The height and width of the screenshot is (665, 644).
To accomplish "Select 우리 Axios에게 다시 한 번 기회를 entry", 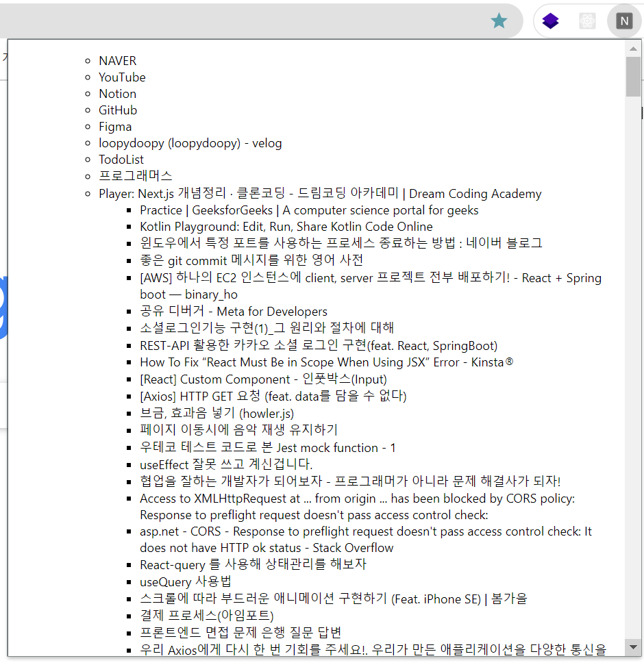I will [373, 649].
